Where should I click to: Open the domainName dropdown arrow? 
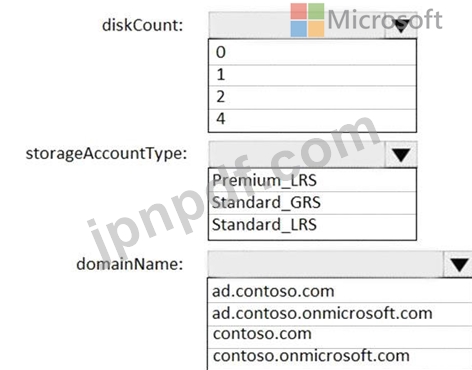pyautogui.click(x=458, y=264)
